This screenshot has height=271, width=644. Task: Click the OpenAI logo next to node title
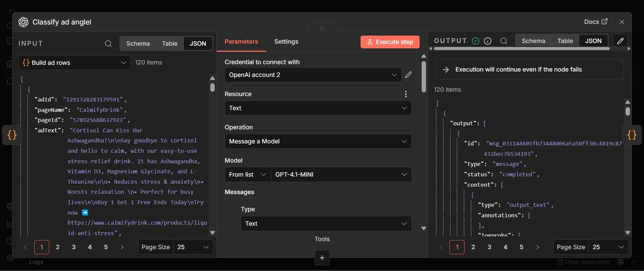tap(23, 22)
